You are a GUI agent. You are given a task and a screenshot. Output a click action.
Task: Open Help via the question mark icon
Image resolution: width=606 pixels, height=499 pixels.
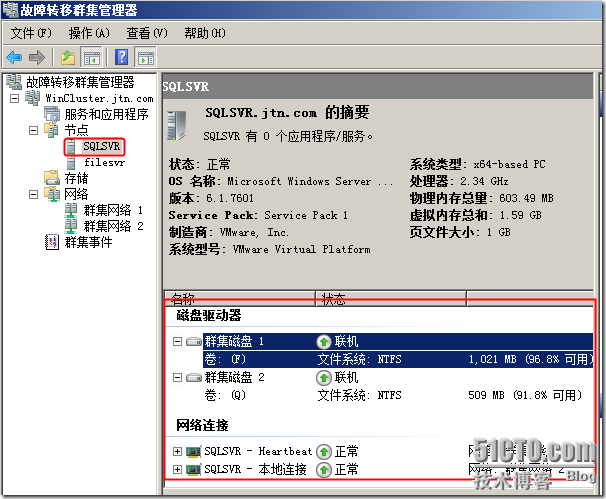pos(122,57)
